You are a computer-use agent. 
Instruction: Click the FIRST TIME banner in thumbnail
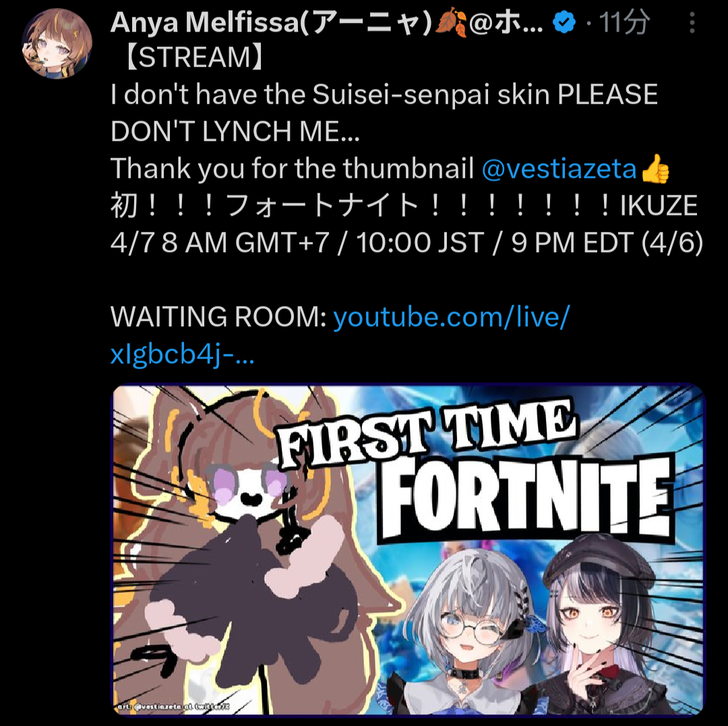[x=427, y=433]
